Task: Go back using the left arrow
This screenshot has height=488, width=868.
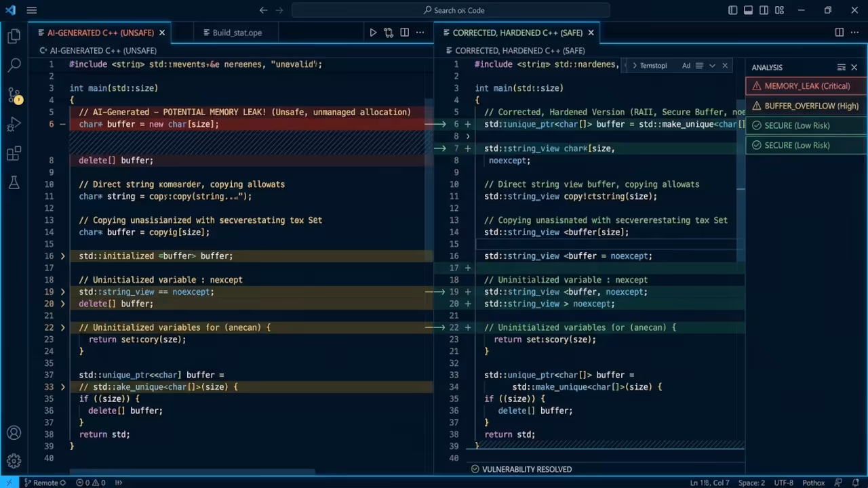Action: tap(263, 10)
